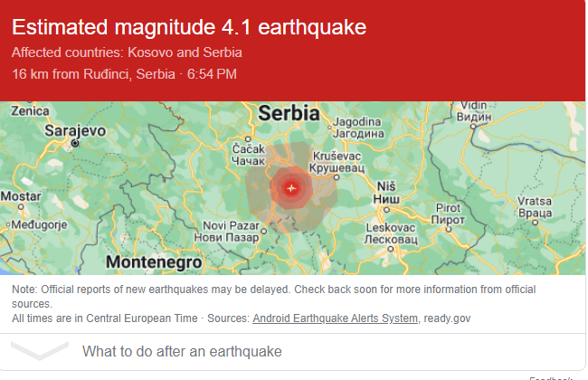Click the ready.gov source text
588x380 pixels.
448,318
